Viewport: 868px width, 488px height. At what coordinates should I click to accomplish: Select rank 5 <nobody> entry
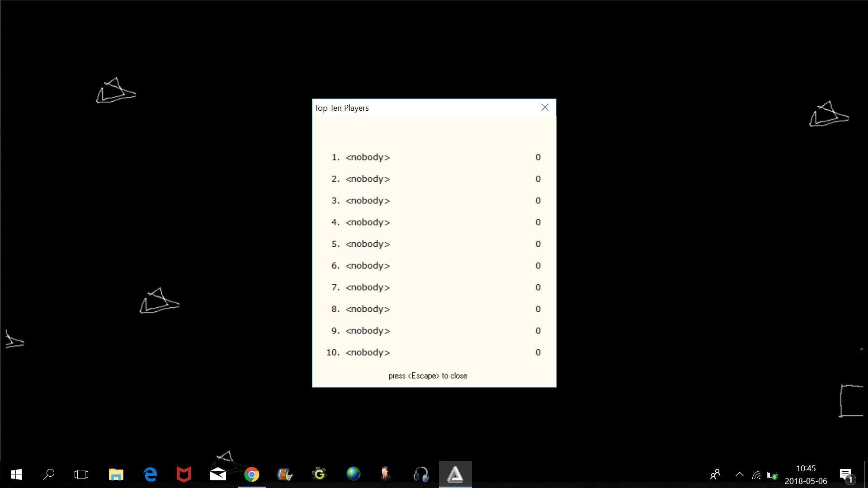pyautogui.click(x=368, y=244)
